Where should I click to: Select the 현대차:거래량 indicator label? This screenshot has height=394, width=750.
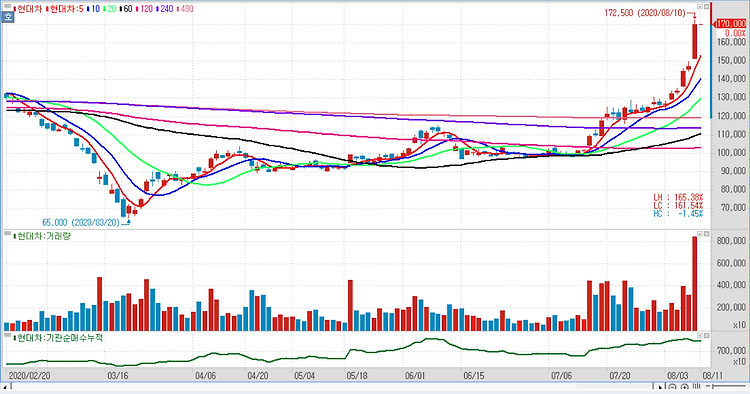pos(42,236)
